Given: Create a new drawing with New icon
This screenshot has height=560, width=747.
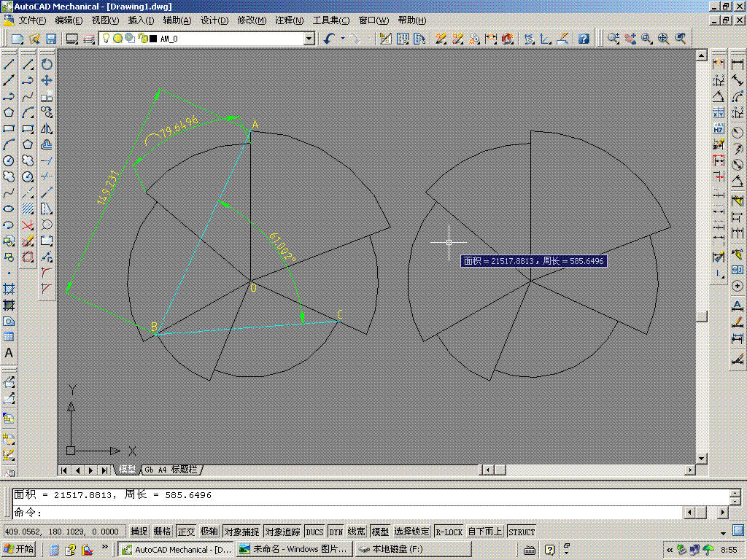Looking at the screenshot, I should point(18,39).
